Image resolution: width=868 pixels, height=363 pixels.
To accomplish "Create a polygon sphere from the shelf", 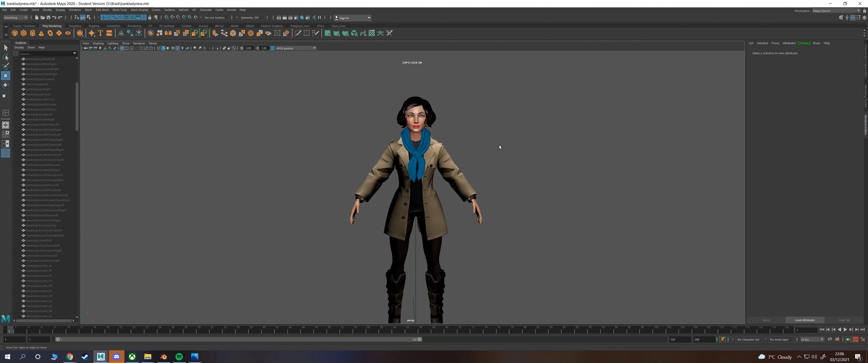I will 15,33.
